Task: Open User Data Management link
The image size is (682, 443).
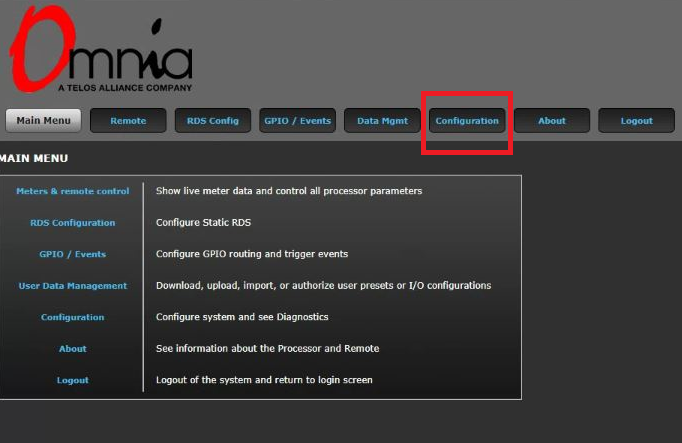Action: click(73, 286)
